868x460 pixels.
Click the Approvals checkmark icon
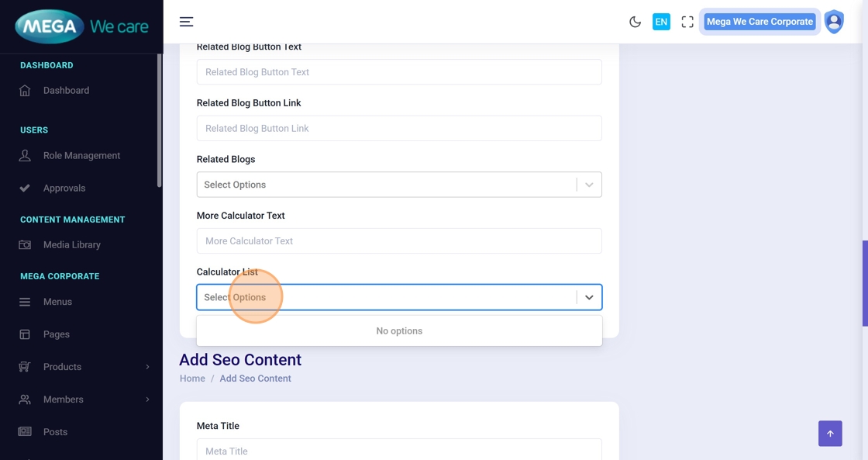25,188
